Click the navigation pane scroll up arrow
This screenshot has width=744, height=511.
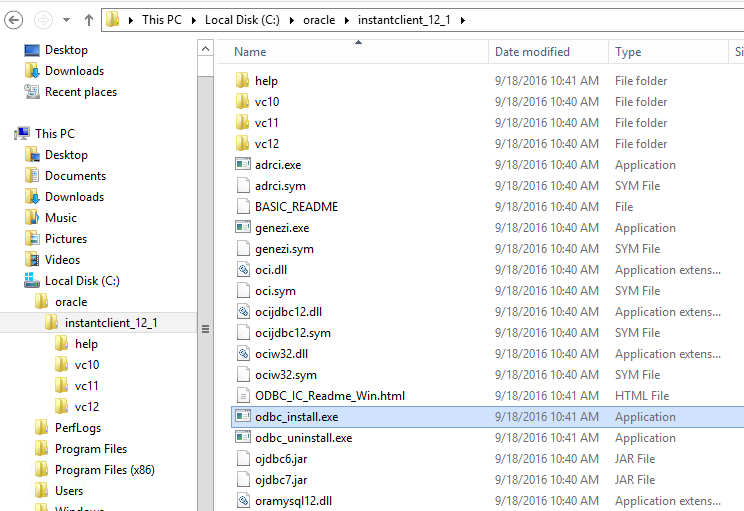(x=205, y=49)
